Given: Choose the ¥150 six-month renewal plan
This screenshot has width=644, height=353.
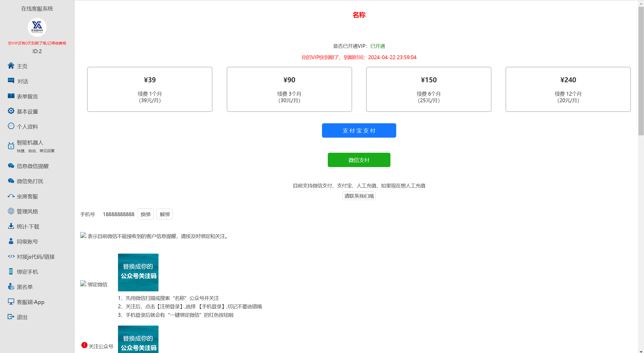Looking at the screenshot, I should click(x=429, y=89).
